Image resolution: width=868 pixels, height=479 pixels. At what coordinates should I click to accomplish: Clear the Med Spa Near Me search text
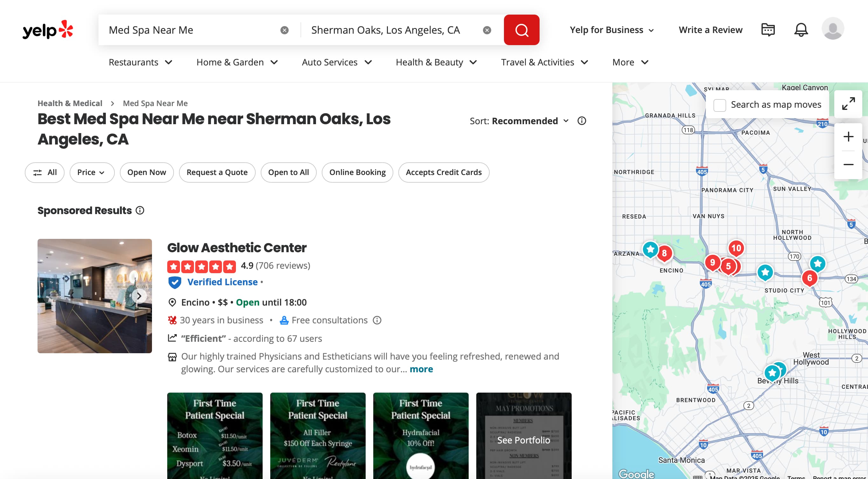(x=284, y=30)
